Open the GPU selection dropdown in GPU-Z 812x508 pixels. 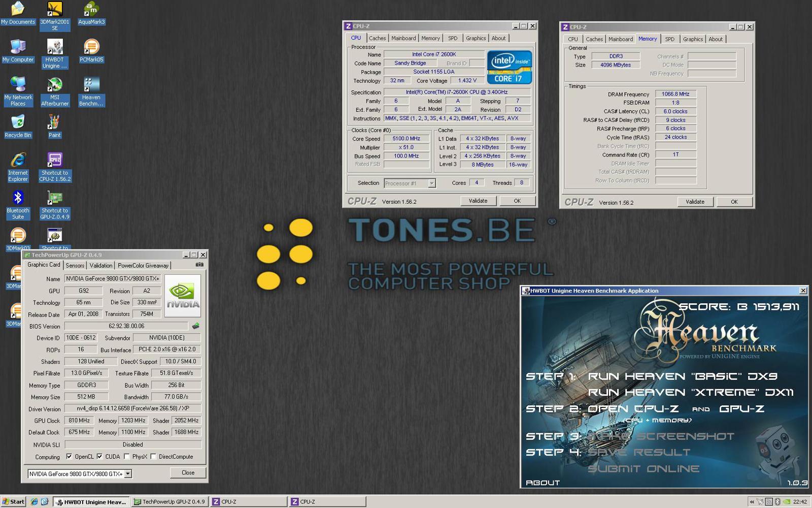click(x=128, y=474)
